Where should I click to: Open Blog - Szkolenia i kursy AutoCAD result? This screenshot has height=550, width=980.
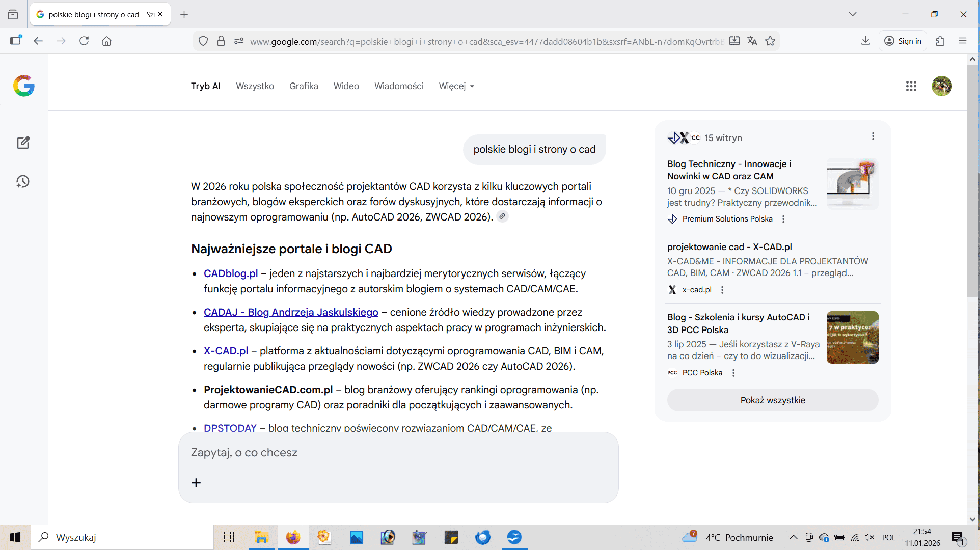click(x=739, y=323)
